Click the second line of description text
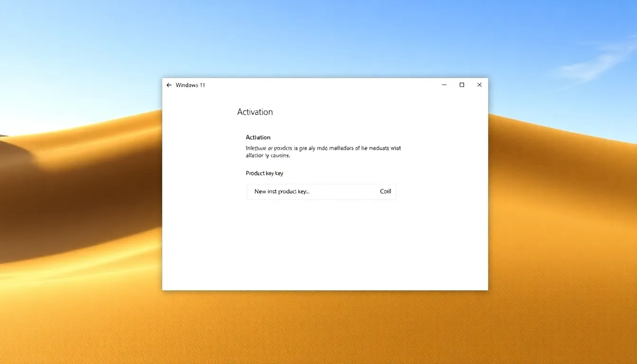This screenshot has width=637, height=364. coord(267,155)
